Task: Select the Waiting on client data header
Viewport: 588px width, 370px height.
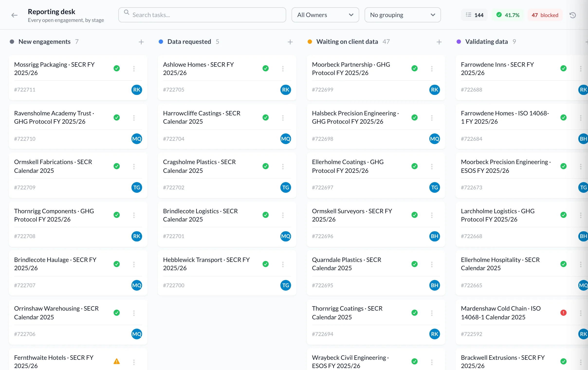Action: coord(347,42)
